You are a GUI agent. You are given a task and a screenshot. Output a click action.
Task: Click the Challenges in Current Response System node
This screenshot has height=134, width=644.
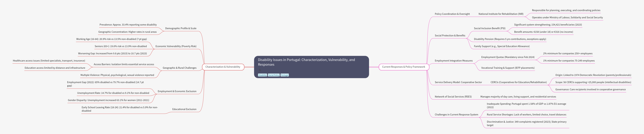456,115
